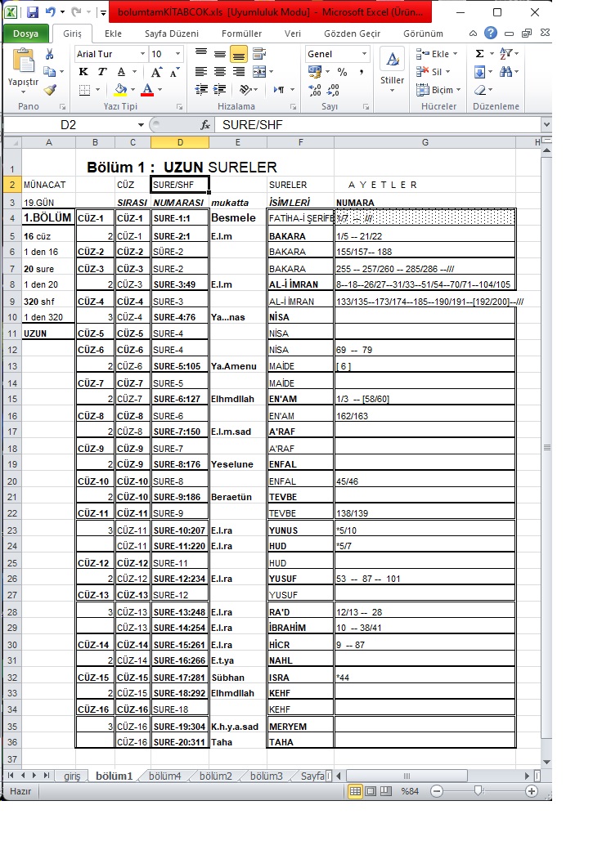The height and width of the screenshot is (868, 611).
Task: Click zoom slider handle
Action: (x=478, y=791)
